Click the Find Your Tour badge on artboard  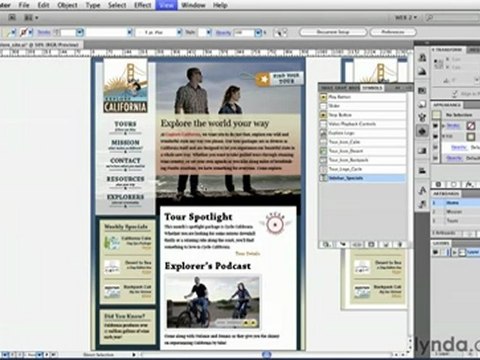point(279,79)
